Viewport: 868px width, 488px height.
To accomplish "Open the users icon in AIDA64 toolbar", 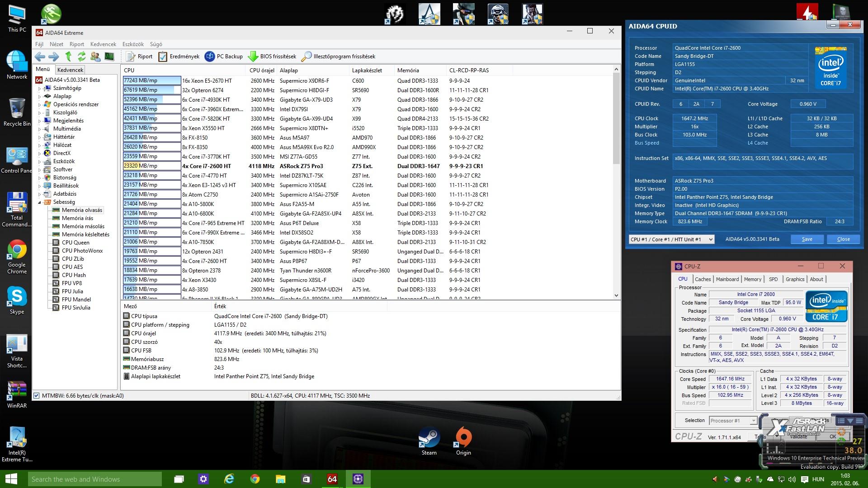I will click(x=95, y=56).
